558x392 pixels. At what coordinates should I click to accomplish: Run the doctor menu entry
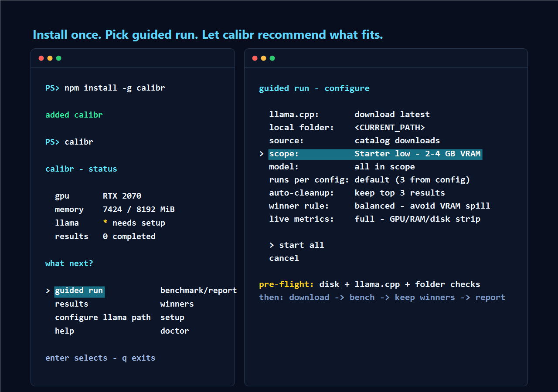click(174, 331)
